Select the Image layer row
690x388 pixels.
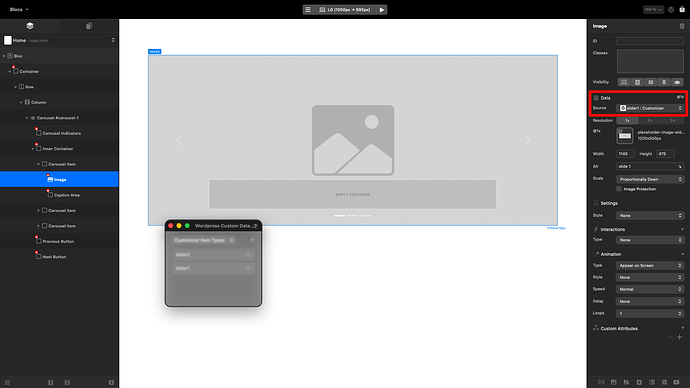coord(59,179)
